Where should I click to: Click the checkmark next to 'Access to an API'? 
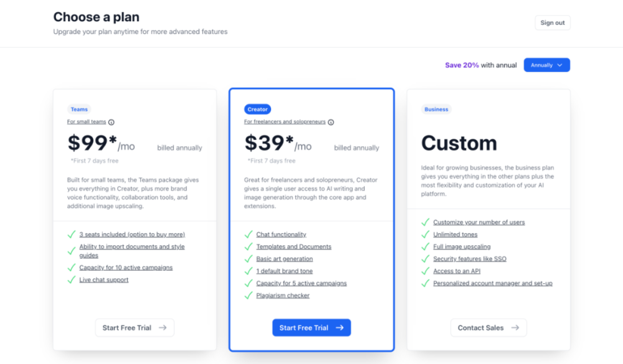click(426, 271)
